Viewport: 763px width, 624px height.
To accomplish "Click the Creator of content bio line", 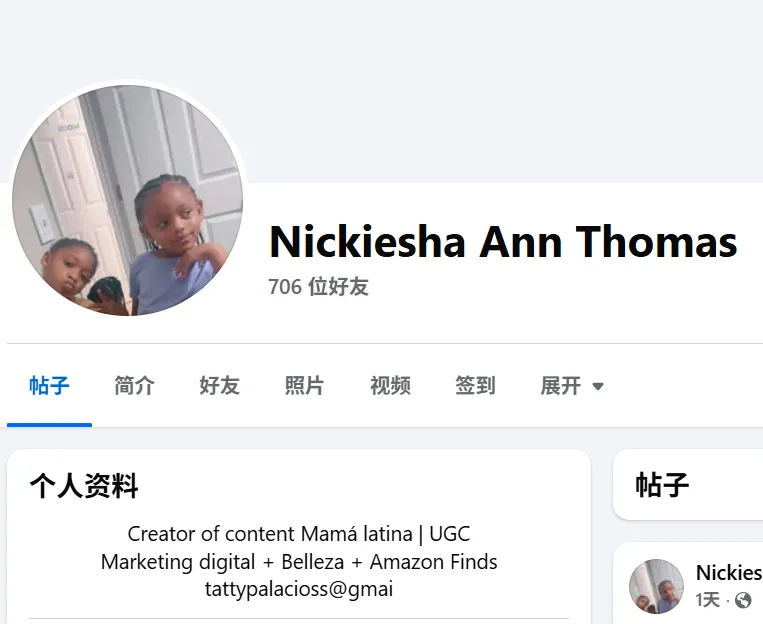I will tap(299, 534).
